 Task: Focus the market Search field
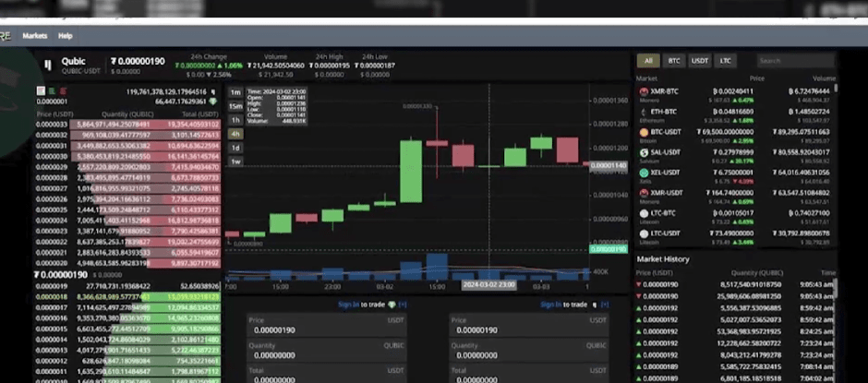794,61
